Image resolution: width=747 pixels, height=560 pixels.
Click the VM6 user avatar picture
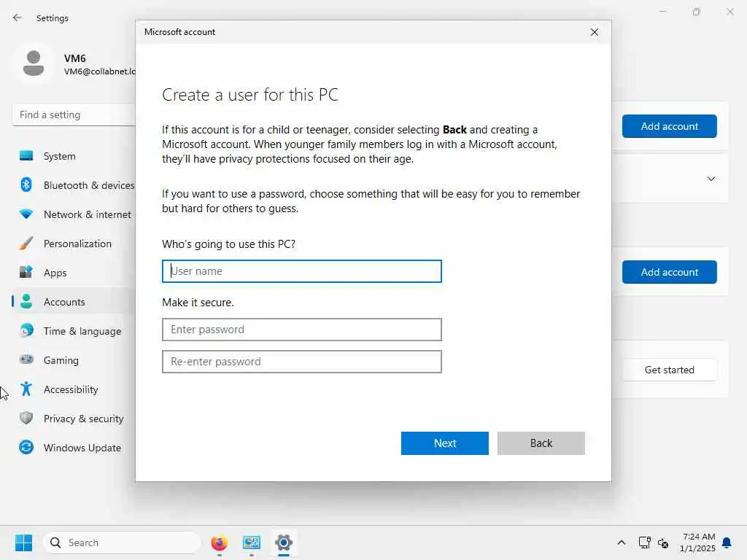tap(34, 63)
